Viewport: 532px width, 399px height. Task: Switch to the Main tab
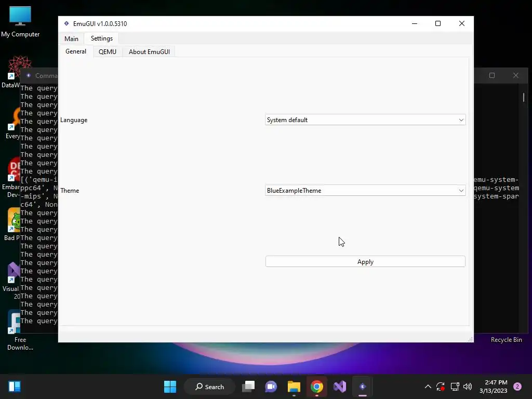(71, 38)
